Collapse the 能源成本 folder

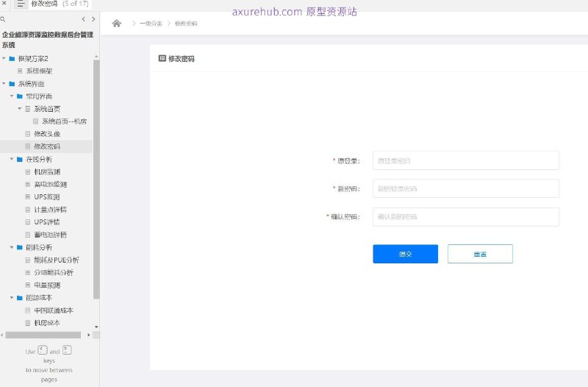tap(12, 297)
